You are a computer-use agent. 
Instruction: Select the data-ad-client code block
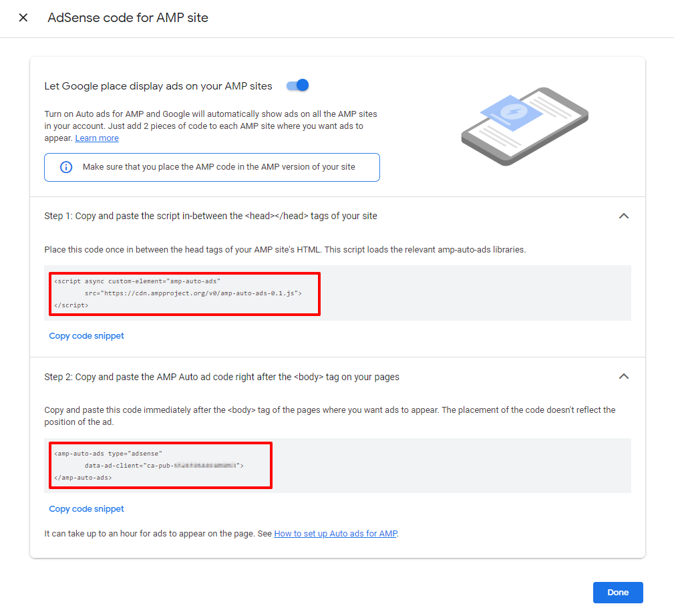(161, 465)
